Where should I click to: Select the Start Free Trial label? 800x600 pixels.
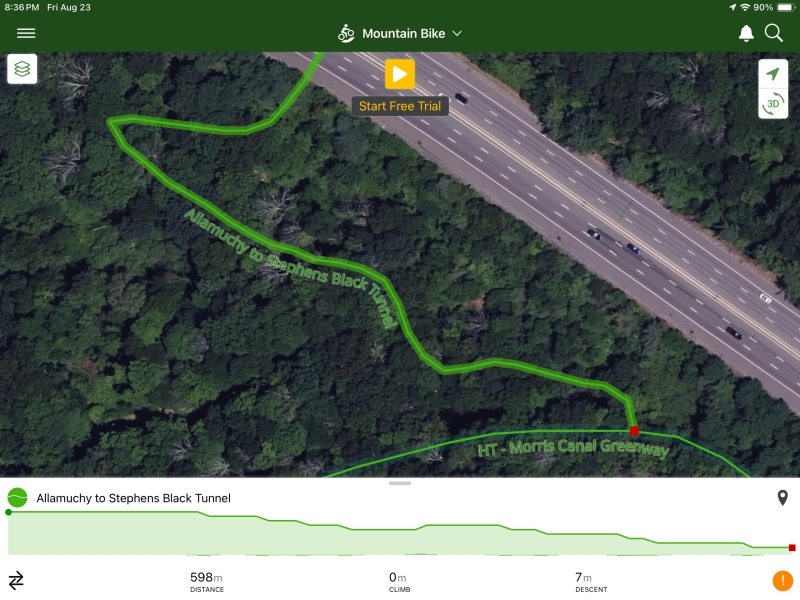click(x=400, y=106)
